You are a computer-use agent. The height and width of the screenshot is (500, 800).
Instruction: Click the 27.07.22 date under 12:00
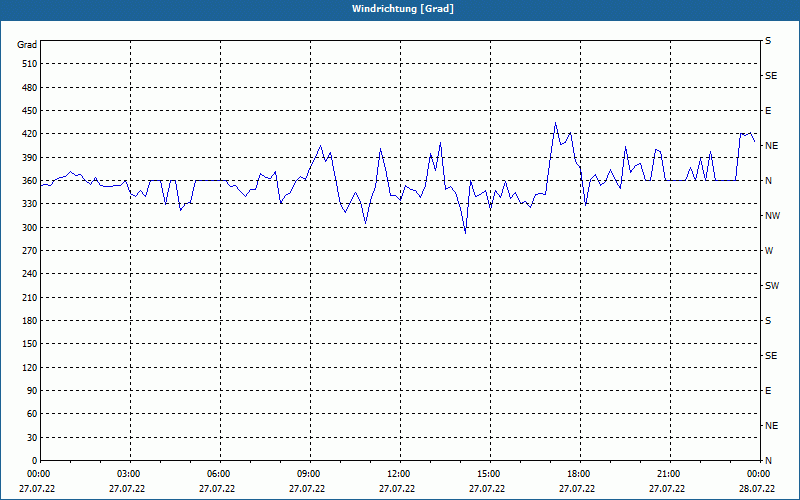[397, 489]
